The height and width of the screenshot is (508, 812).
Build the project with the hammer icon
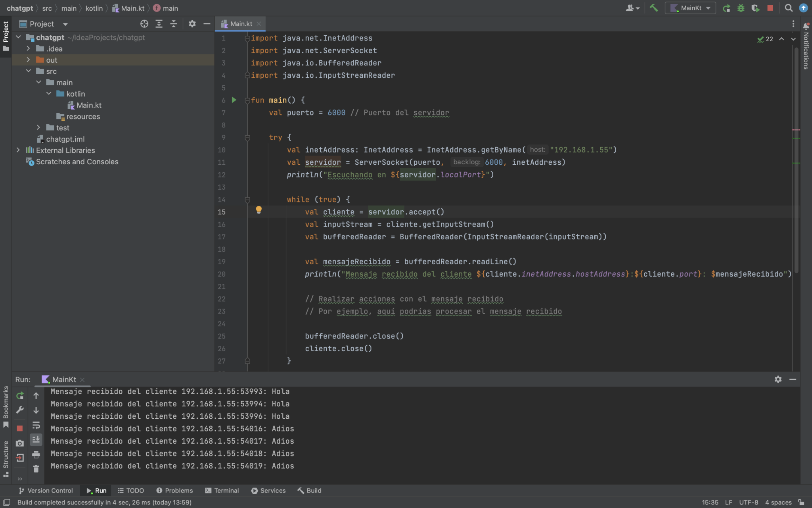(x=653, y=8)
